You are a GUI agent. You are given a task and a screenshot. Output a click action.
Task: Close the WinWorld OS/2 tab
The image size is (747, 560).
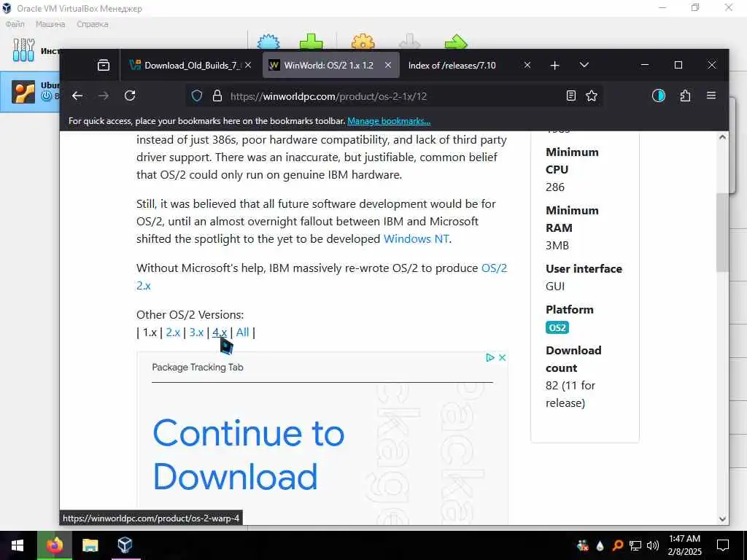[x=388, y=65]
